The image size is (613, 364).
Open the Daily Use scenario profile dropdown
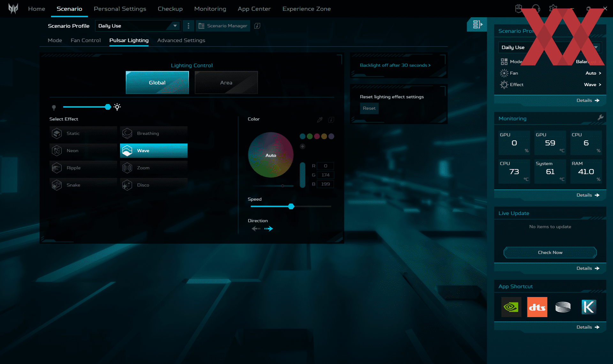(x=138, y=26)
